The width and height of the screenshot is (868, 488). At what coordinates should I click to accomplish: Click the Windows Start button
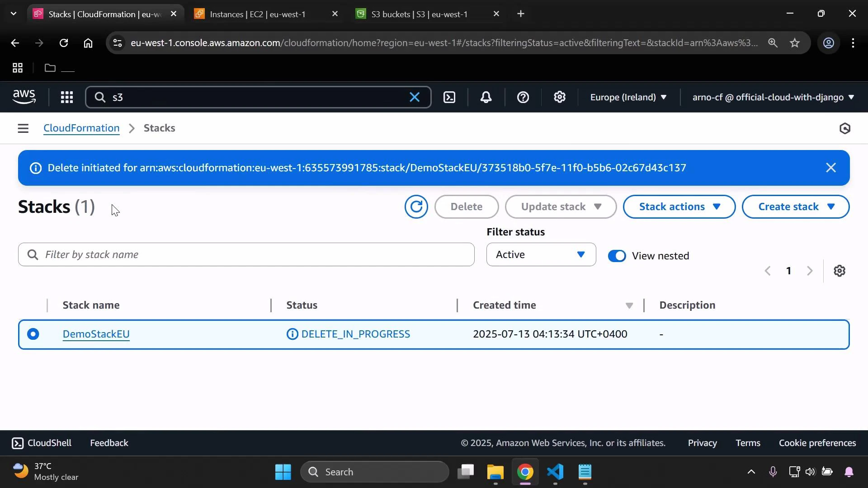point(283,471)
